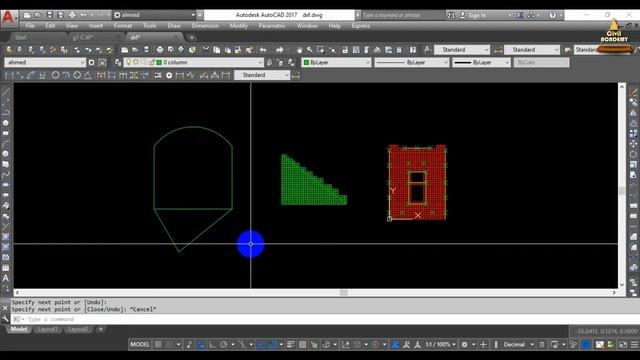Click the Cut scissors icon in Standard toolbar
The image size is (640, 360).
click(206, 50)
